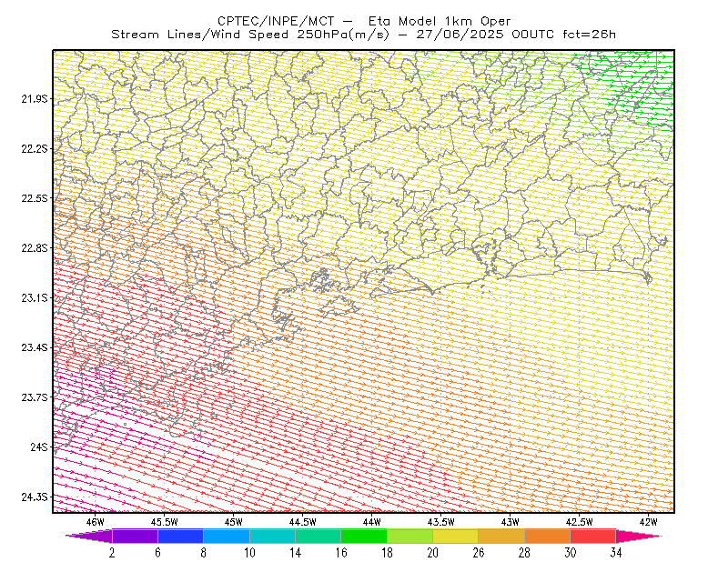The image size is (728, 562).
Task: Click the 45W longitude label
Action: click(234, 522)
